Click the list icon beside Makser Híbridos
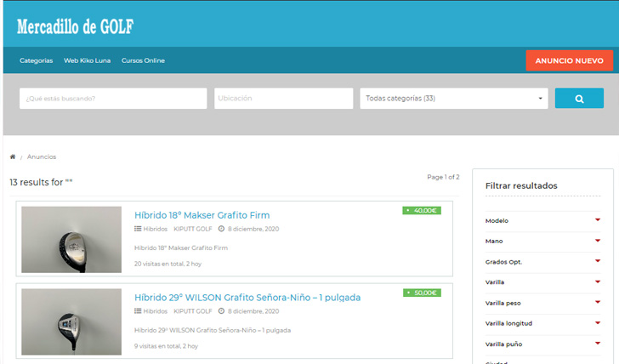 [138, 229]
